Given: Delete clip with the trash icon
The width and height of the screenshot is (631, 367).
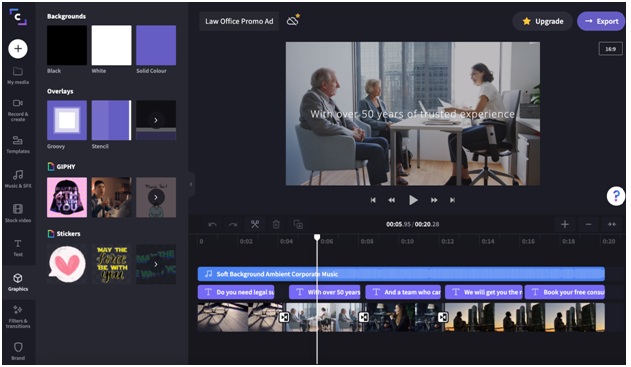Looking at the screenshot, I should pos(276,225).
